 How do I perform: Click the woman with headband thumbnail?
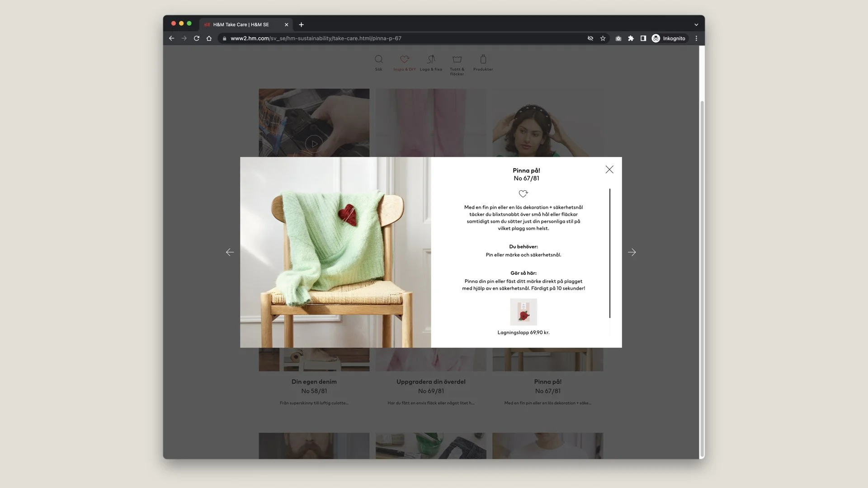click(x=547, y=123)
